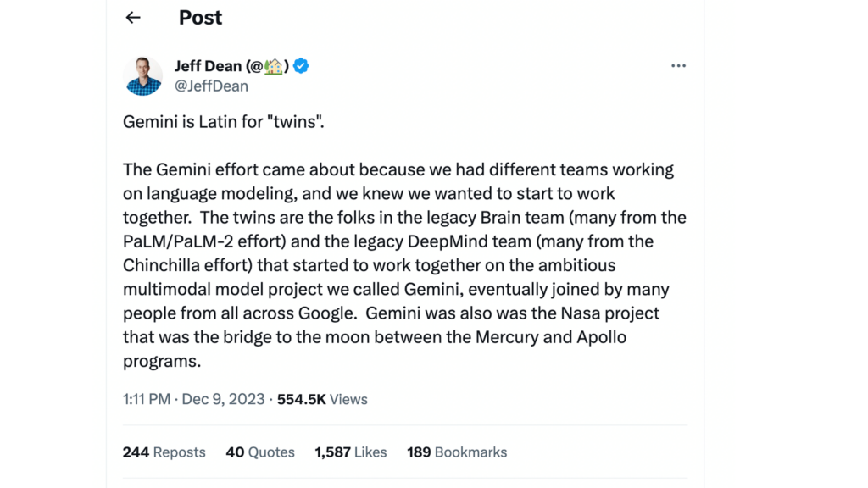Click Jeff Dean's display name

pyautogui.click(x=209, y=65)
